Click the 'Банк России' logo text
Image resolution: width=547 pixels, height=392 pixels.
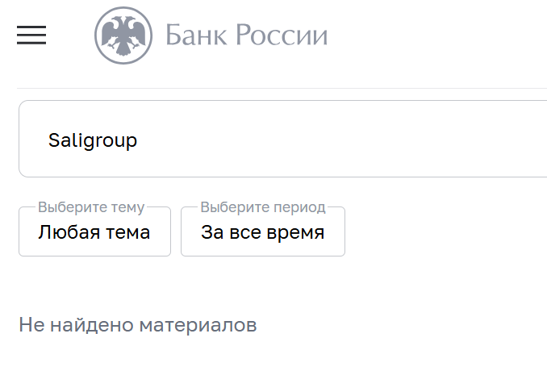coord(246,35)
